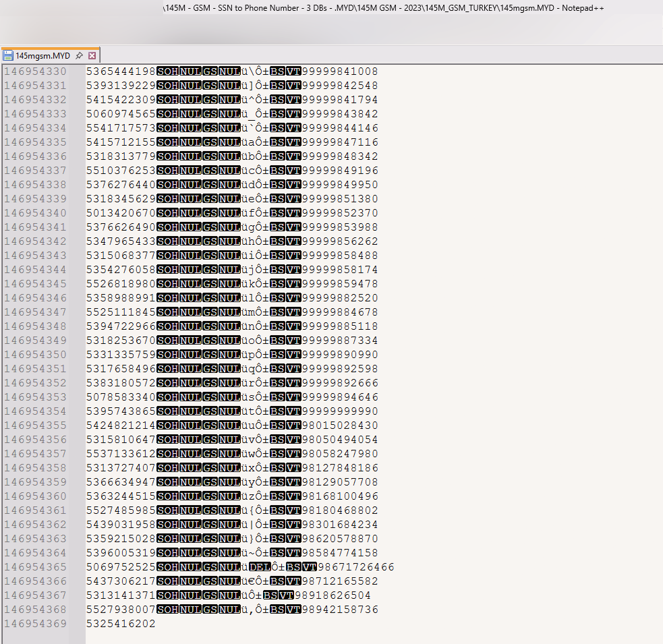Click the VT control symbol on line 146954367
Screen dimensions: 663x644
[x=287, y=595]
